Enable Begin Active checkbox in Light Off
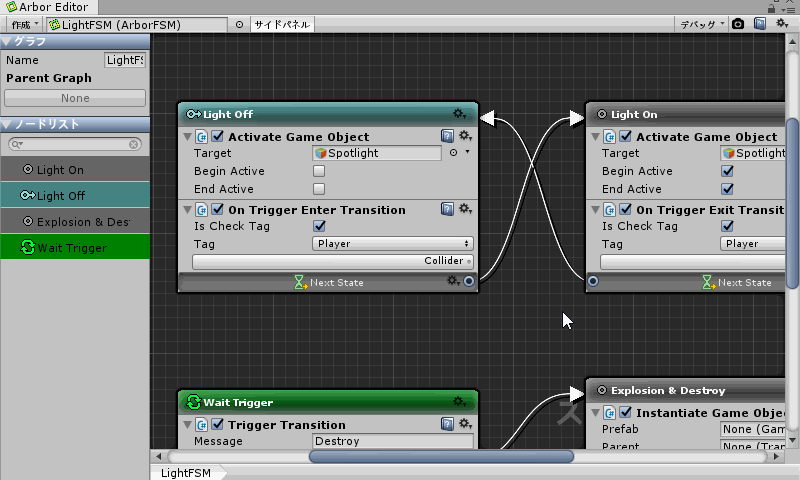 pos(319,171)
